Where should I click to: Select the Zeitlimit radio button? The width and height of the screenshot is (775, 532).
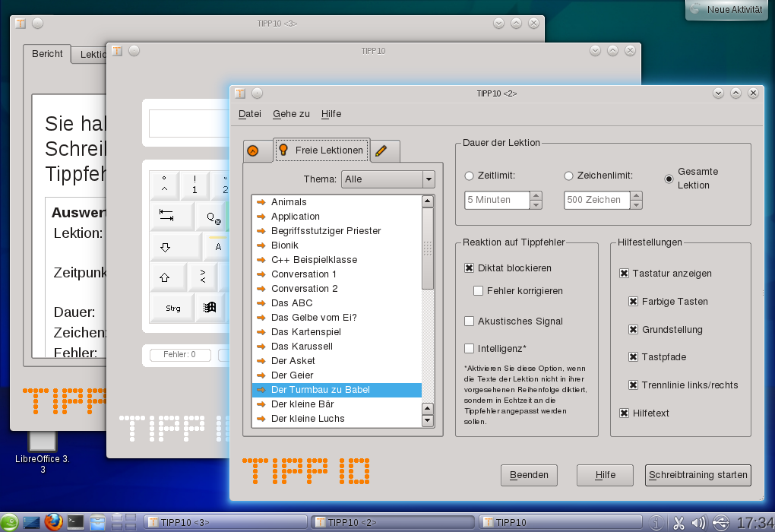click(469, 176)
